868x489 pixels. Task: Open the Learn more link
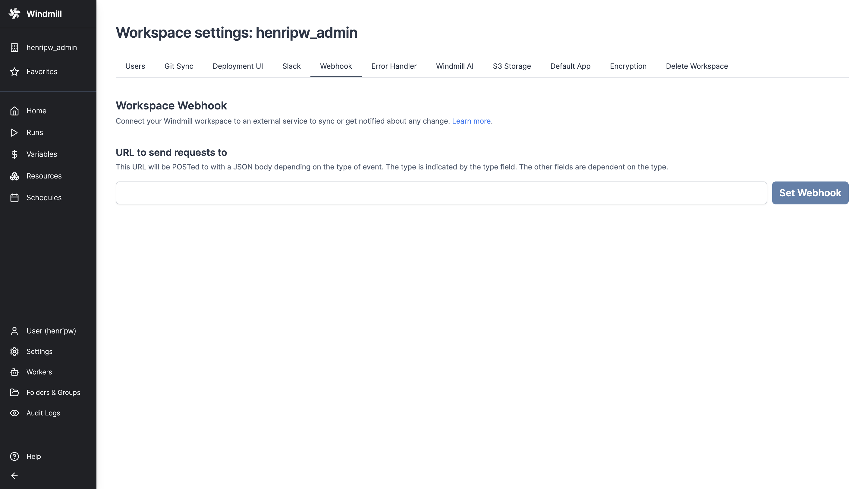(x=471, y=121)
